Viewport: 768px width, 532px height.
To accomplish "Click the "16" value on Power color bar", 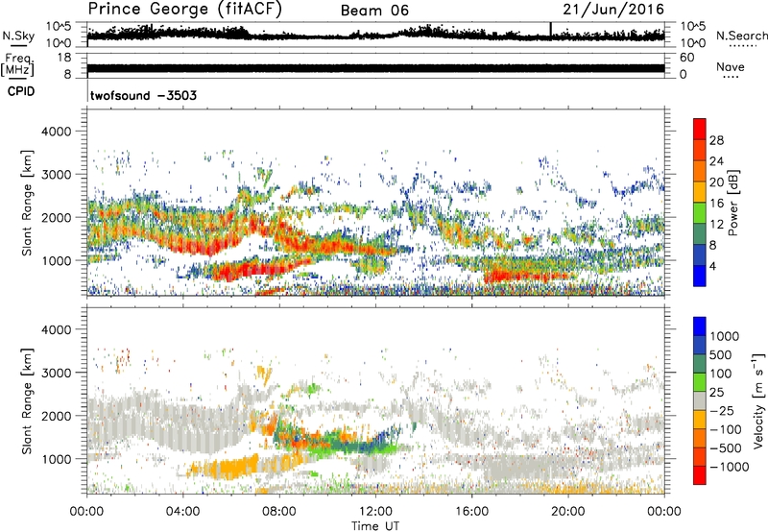I will tap(716, 204).
